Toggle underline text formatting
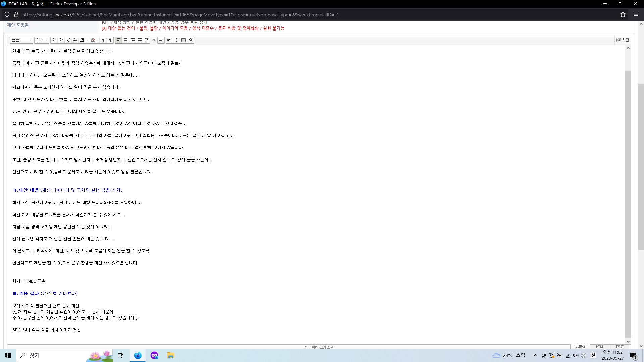Image resolution: width=644 pixels, height=362 pixels. (x=61, y=40)
